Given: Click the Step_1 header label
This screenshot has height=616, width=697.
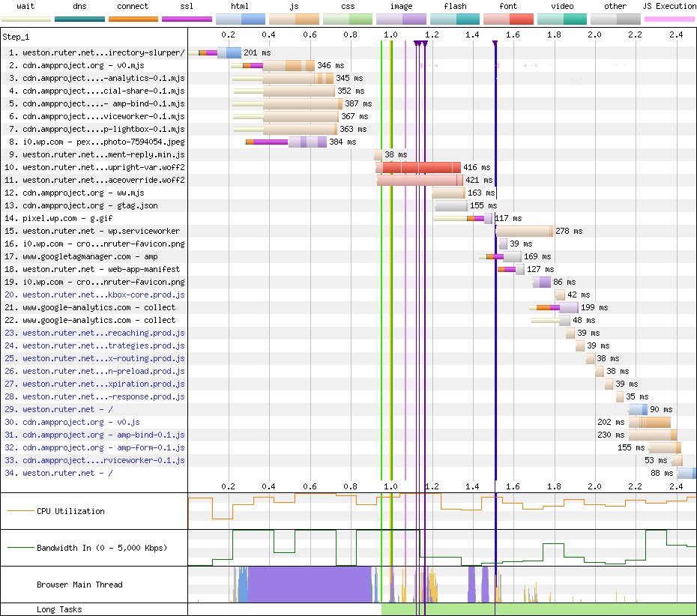Looking at the screenshot, I should coord(17,36).
